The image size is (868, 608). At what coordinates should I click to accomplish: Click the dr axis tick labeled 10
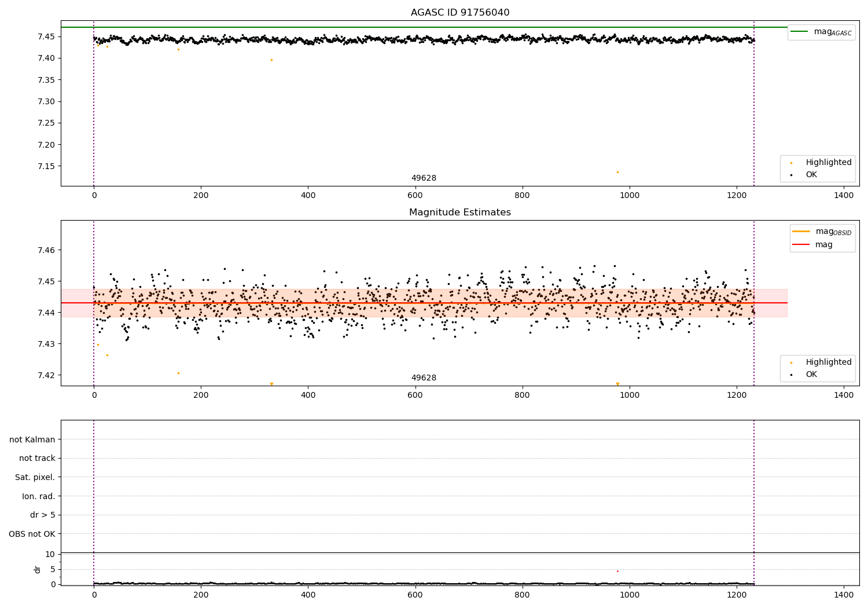pos(50,554)
